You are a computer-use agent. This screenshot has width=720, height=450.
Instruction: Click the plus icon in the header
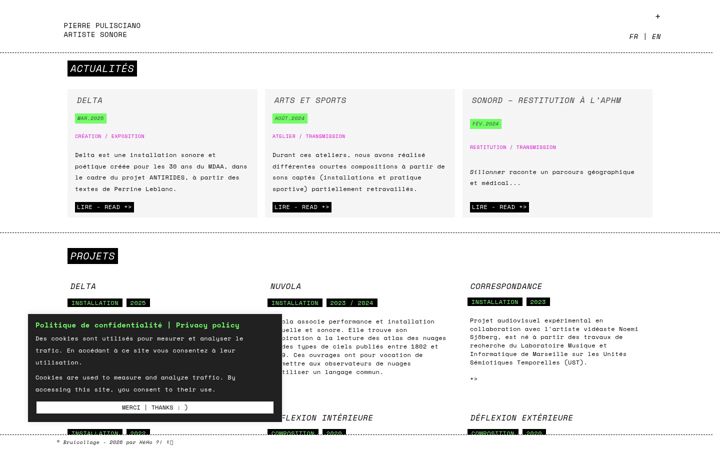pyautogui.click(x=658, y=16)
